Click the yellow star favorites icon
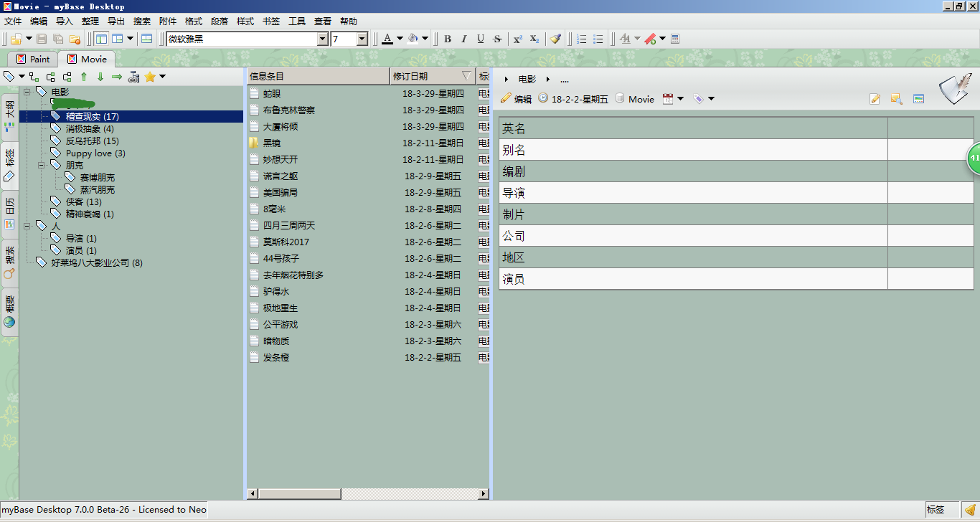The width and height of the screenshot is (980, 522). click(150, 77)
